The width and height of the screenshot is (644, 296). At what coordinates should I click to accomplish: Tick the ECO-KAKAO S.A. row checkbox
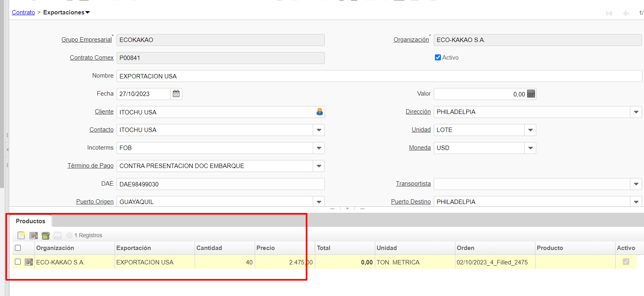coord(18,262)
